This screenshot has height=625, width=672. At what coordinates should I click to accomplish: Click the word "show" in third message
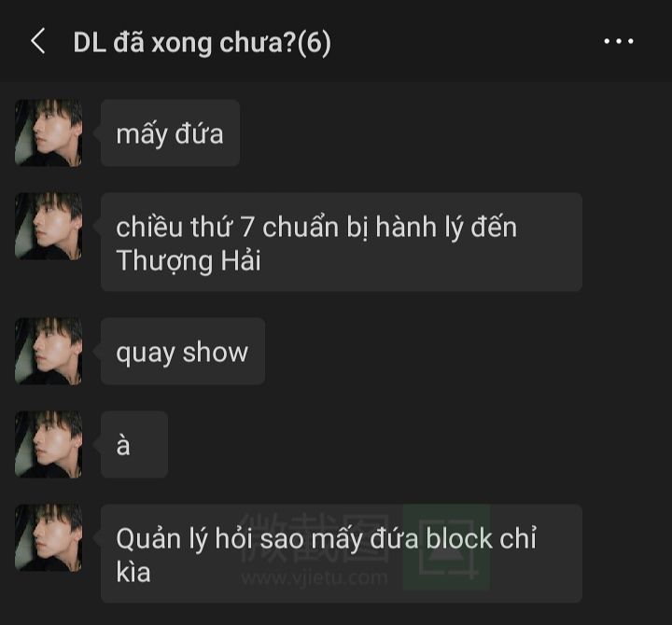(x=216, y=352)
